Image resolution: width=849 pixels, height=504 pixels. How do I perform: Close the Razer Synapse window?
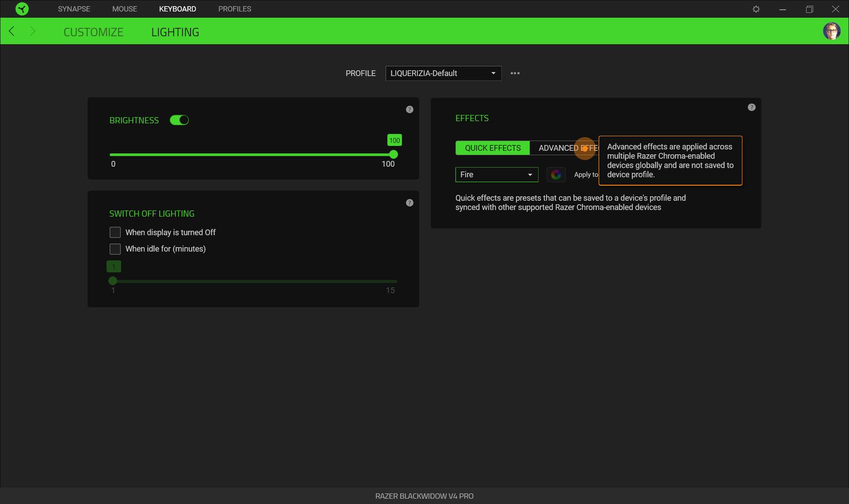(x=835, y=9)
